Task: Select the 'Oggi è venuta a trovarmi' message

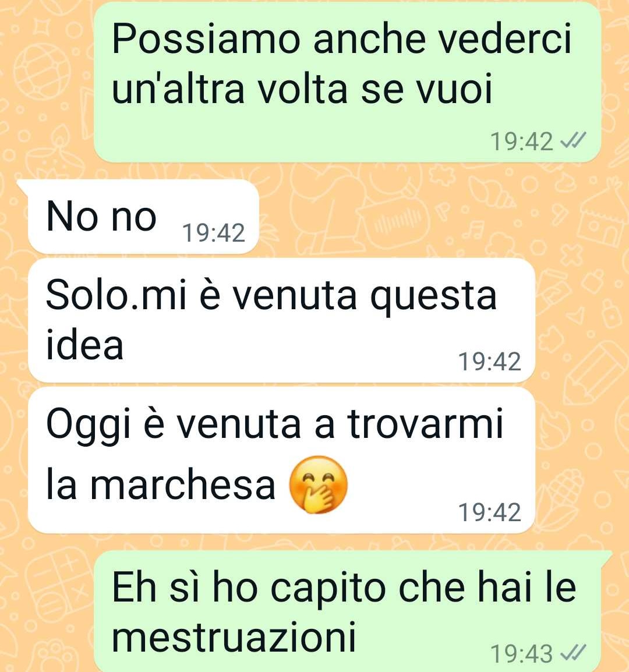Action: click(281, 460)
